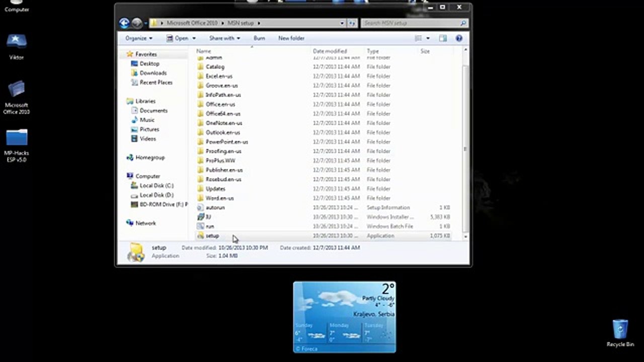Open Desktop under Favorites

149,64
